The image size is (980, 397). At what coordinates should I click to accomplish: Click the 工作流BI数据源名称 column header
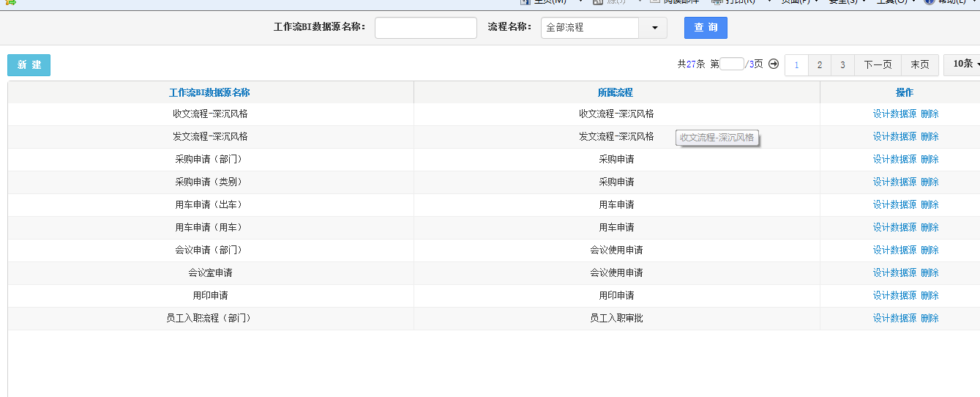[209, 93]
